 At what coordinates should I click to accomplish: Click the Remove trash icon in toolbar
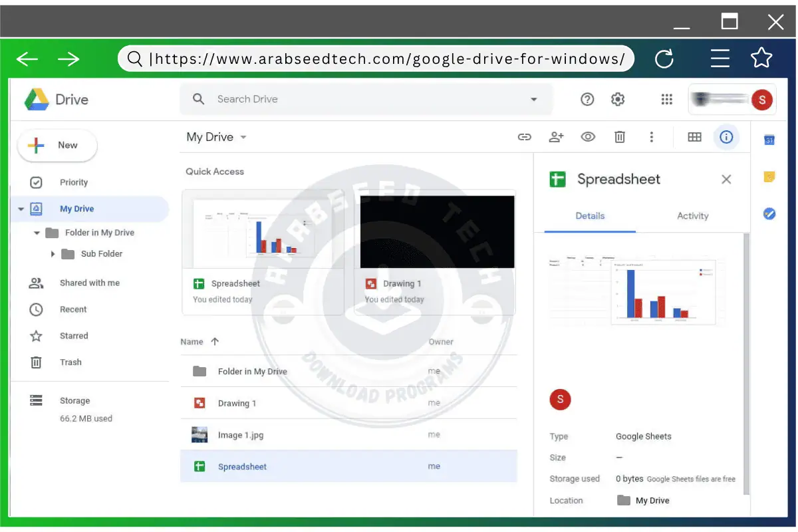point(619,137)
